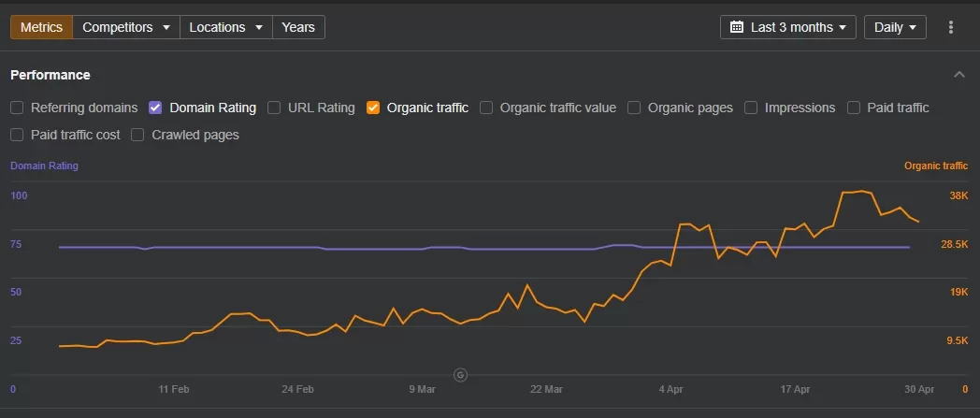980x418 pixels.
Task: Expand the Locations dropdown
Action: coord(226,27)
